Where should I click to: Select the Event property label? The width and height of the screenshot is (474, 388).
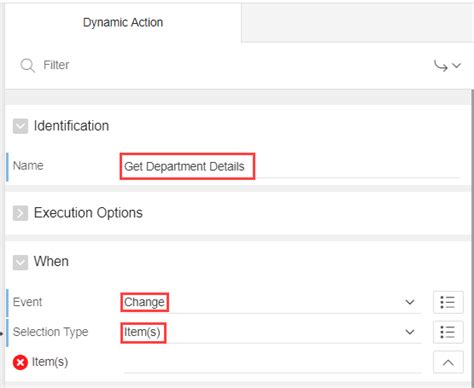pos(27,302)
